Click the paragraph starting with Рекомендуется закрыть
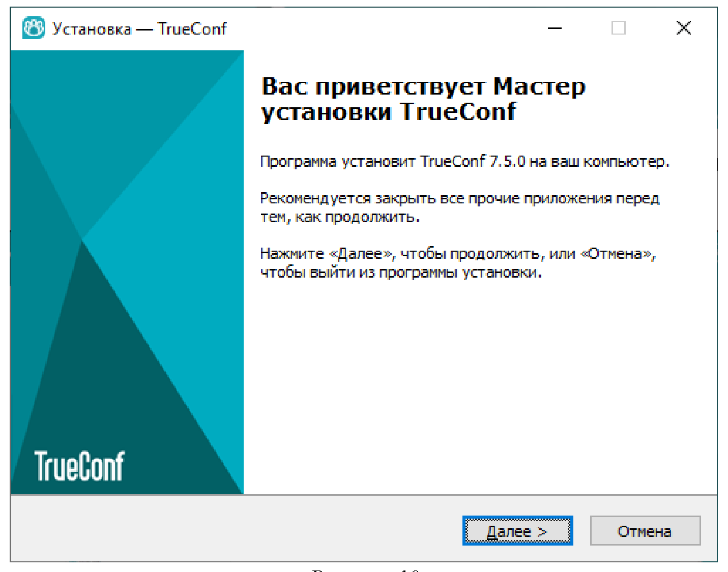Screen dimensions: 728x572 459,207
